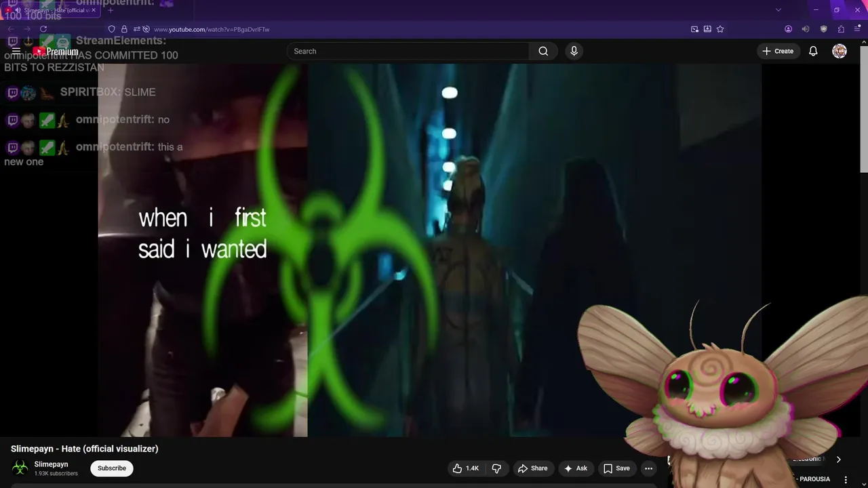The width and height of the screenshot is (868, 488).
Task: Focus the YouTube search field
Action: (408, 51)
